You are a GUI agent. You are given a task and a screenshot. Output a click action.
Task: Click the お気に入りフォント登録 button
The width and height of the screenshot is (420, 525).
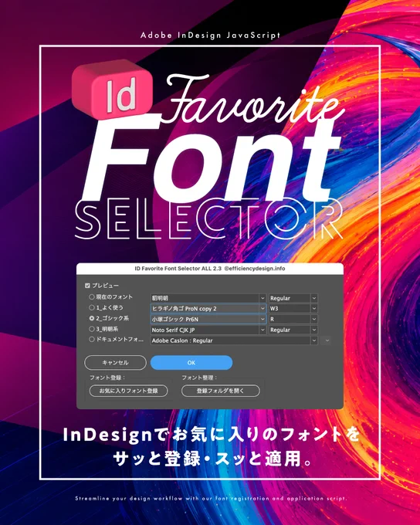(129, 391)
